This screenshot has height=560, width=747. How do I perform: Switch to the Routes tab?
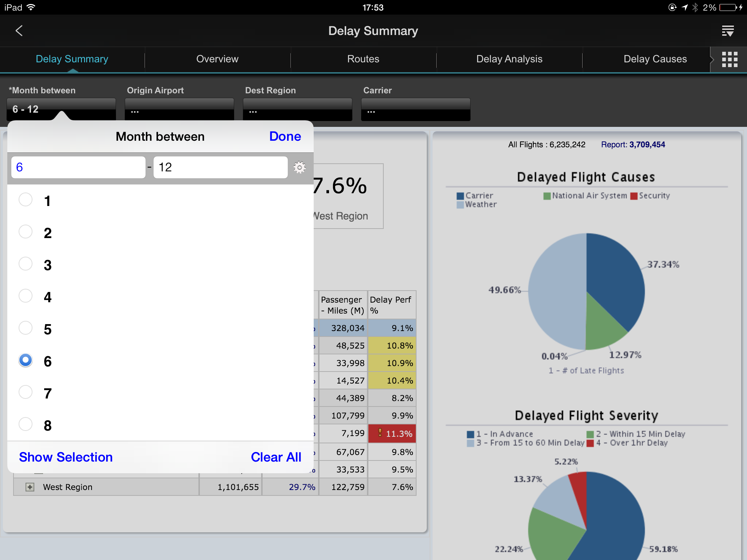click(362, 58)
